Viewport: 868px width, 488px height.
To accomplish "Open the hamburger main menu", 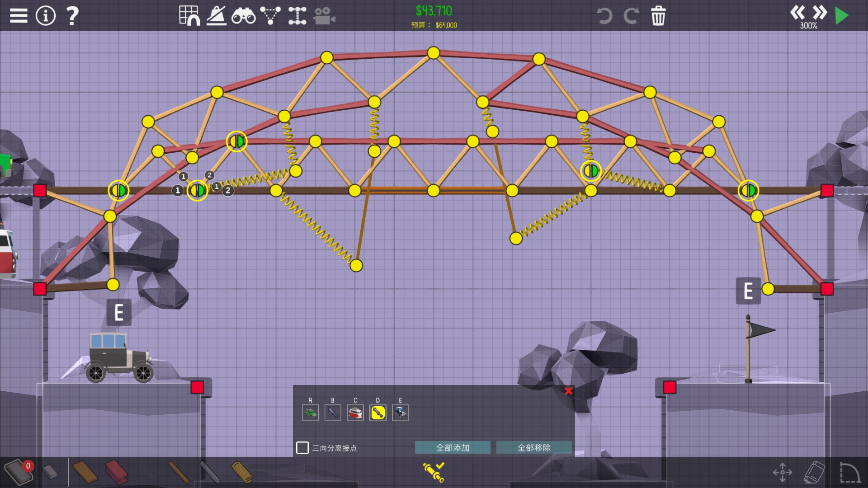I will [19, 16].
